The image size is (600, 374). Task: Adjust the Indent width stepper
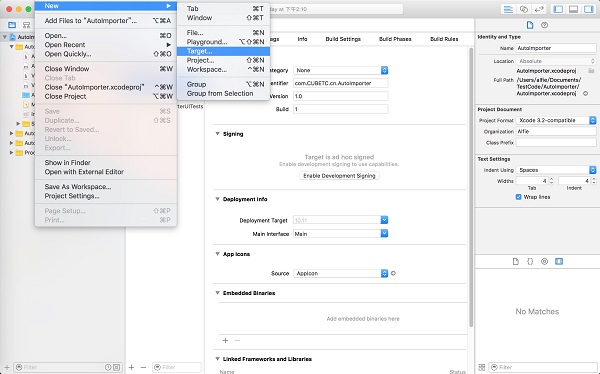(x=594, y=181)
